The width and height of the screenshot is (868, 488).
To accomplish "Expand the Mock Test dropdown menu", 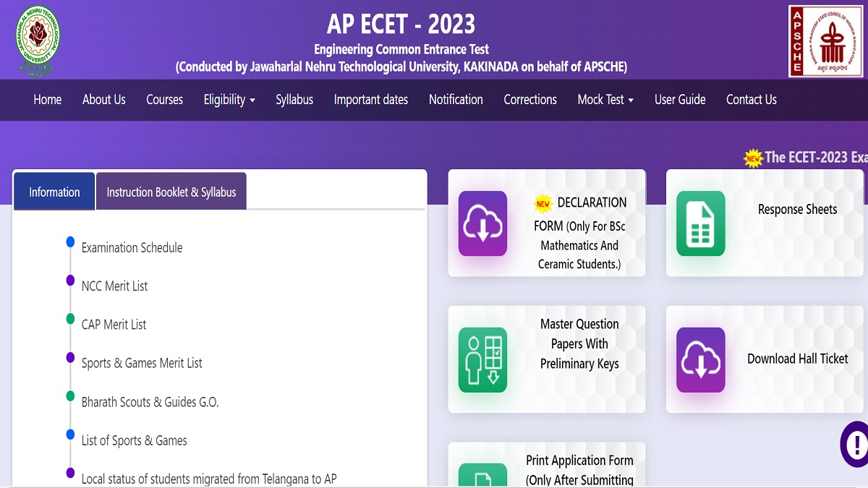I will pos(605,100).
